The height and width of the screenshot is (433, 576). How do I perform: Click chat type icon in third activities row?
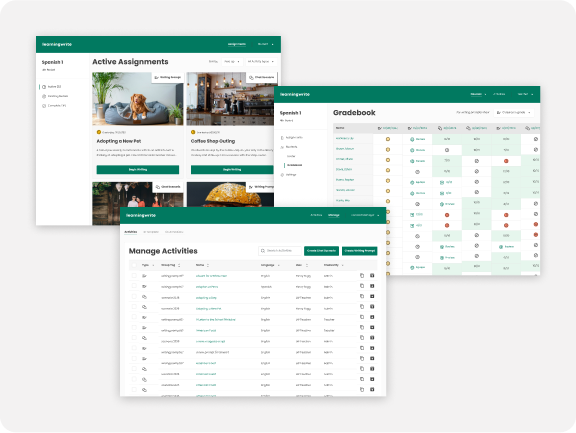[144, 296]
